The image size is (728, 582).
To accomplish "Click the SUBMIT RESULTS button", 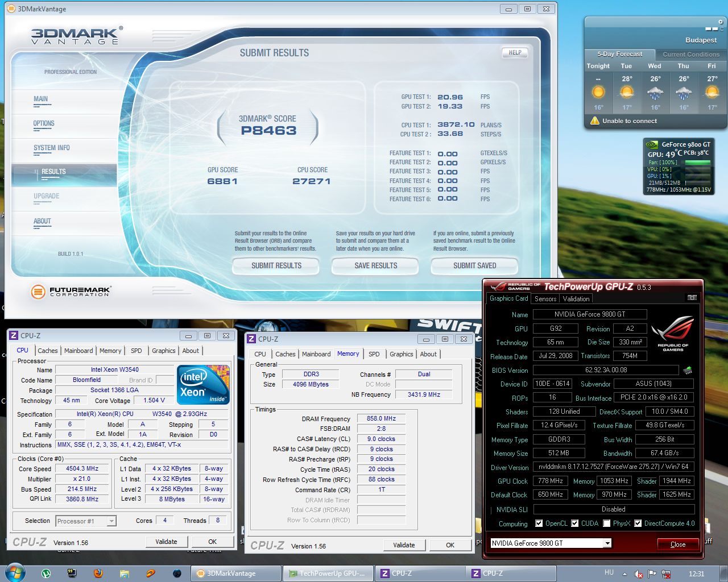I will point(276,266).
